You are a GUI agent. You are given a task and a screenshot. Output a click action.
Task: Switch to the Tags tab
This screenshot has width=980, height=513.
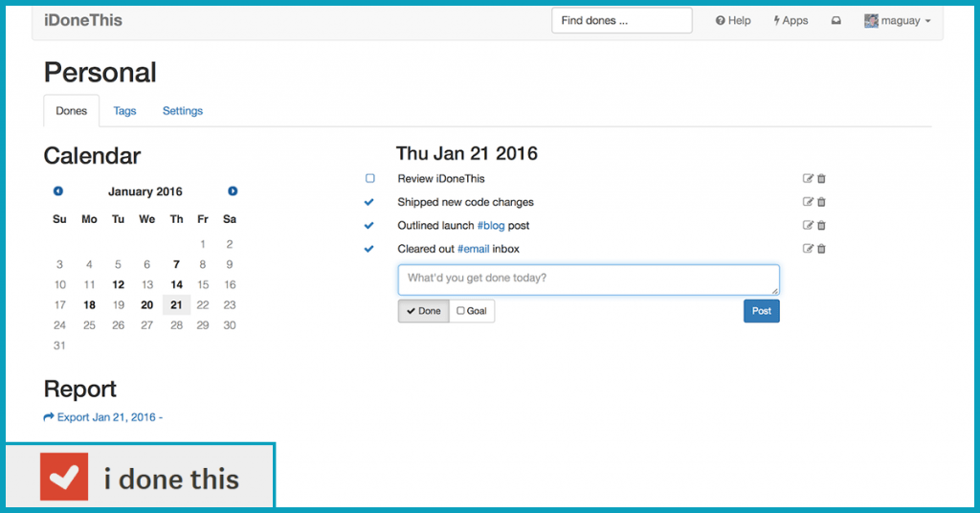pos(124,111)
